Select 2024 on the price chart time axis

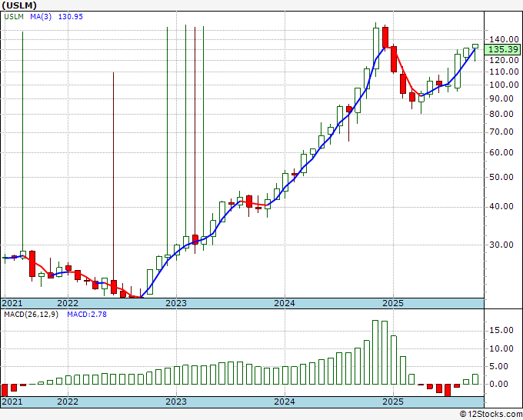(285, 303)
